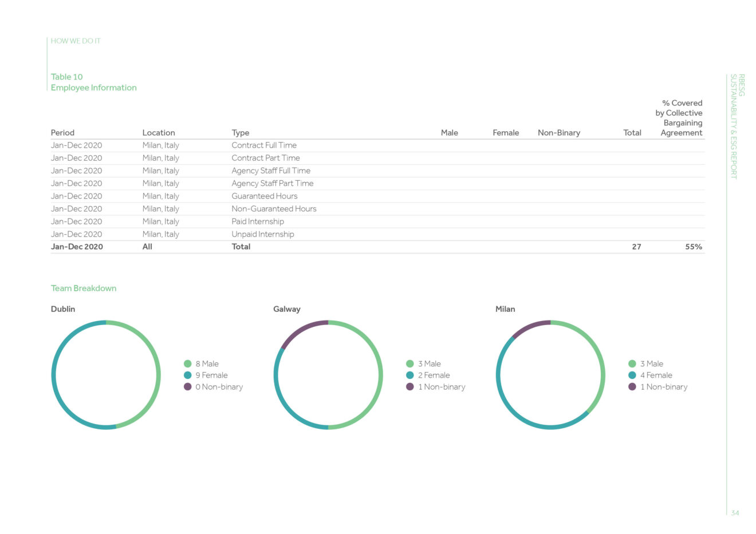The height and width of the screenshot is (534, 756).
Task: Click the Type column header
Action: 241,132
